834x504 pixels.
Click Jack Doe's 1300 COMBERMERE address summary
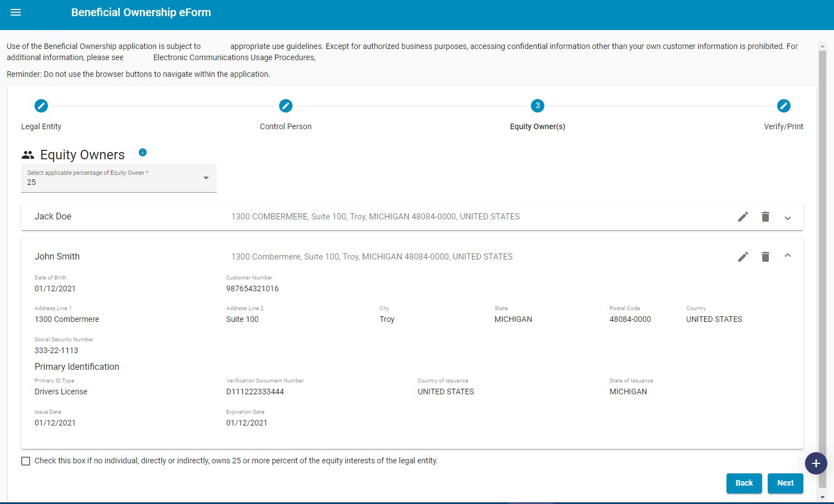[375, 217]
